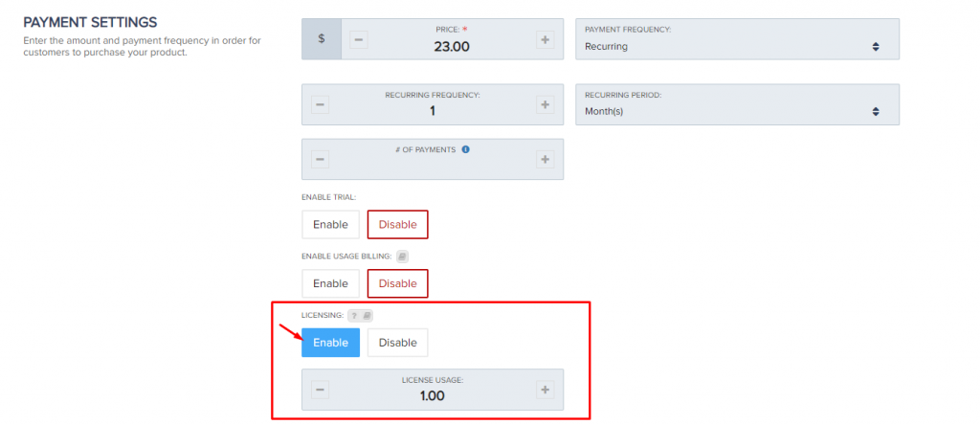
Task: Increase Recurring Frequency with plus icon
Action: point(546,104)
